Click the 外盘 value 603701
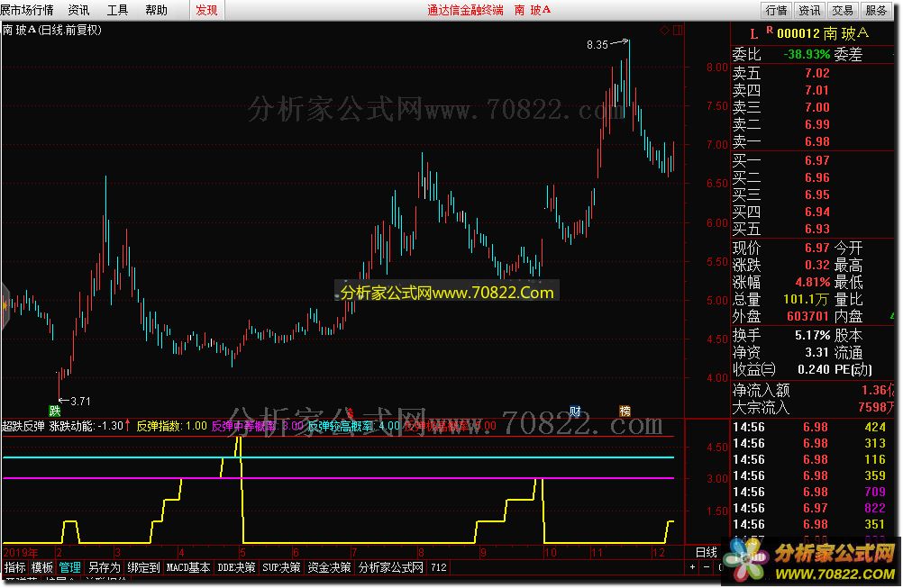 click(807, 317)
